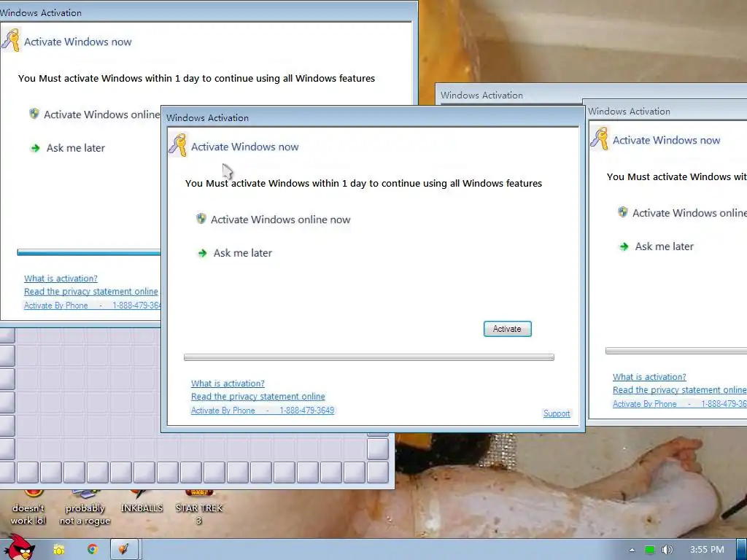Click the shield icon beside 'Activate Windows online now' in front window
This screenshot has width=747, height=560.
(x=201, y=219)
